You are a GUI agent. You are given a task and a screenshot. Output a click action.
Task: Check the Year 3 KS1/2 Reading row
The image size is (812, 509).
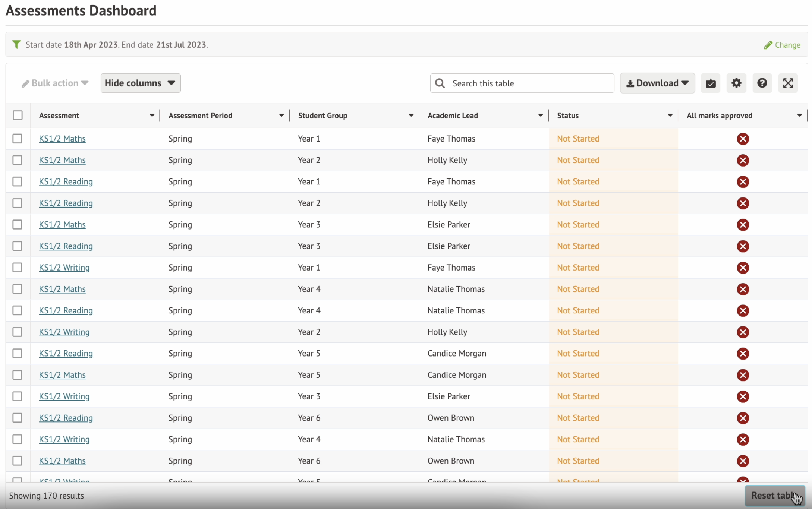click(18, 246)
